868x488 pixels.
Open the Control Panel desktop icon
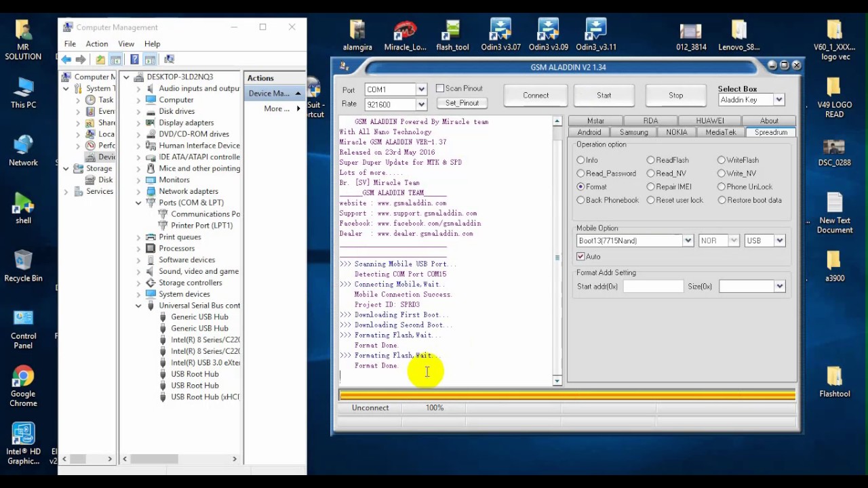pos(23,329)
